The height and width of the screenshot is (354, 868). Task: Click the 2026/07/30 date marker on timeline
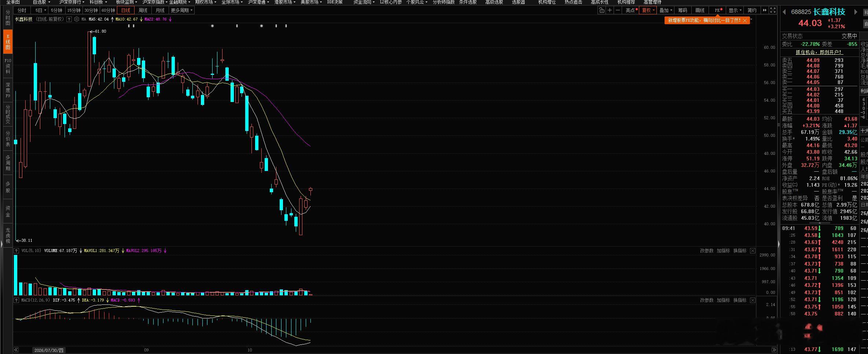click(x=49, y=350)
